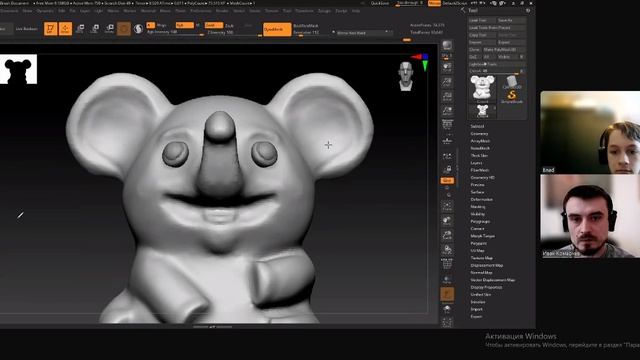Click the tool palette dock icon beside Tool title
This screenshot has height=360, width=640.
(x=528, y=11)
